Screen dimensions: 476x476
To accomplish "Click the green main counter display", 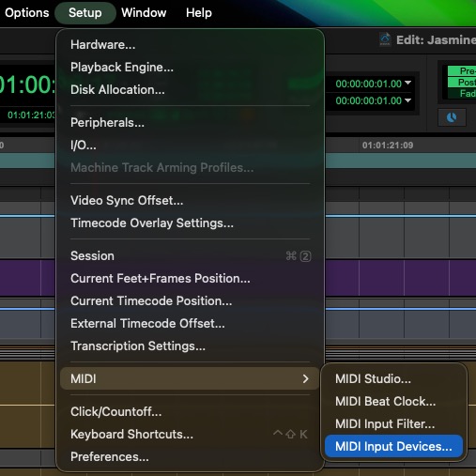I will click(x=27, y=84).
